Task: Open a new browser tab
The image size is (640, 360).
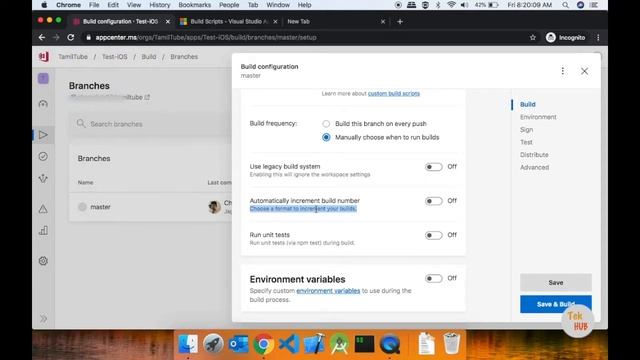Action: 400,22
